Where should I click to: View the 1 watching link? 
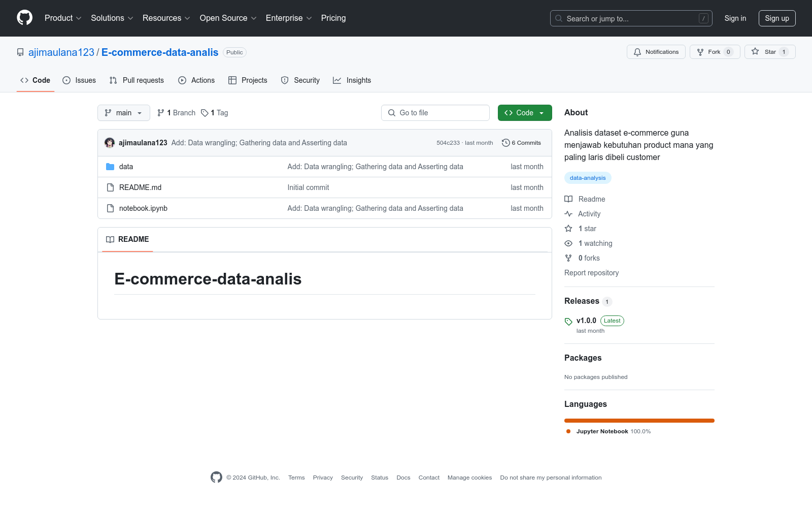[x=589, y=243]
